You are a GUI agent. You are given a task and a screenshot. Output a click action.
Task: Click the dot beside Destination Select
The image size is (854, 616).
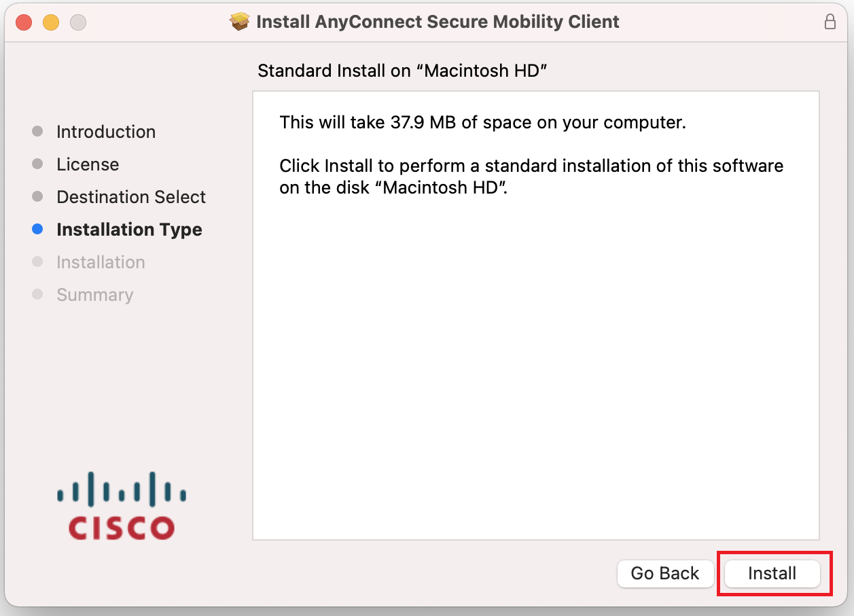tap(37, 196)
